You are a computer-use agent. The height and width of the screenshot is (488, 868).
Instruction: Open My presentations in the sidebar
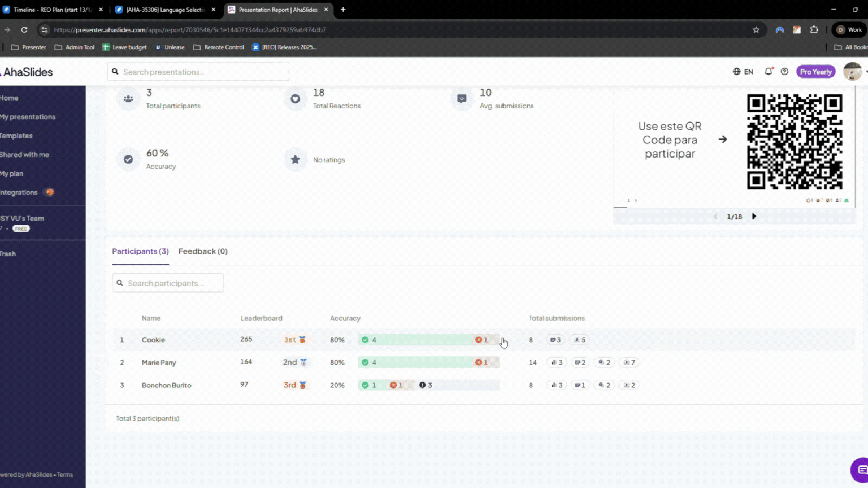point(28,117)
